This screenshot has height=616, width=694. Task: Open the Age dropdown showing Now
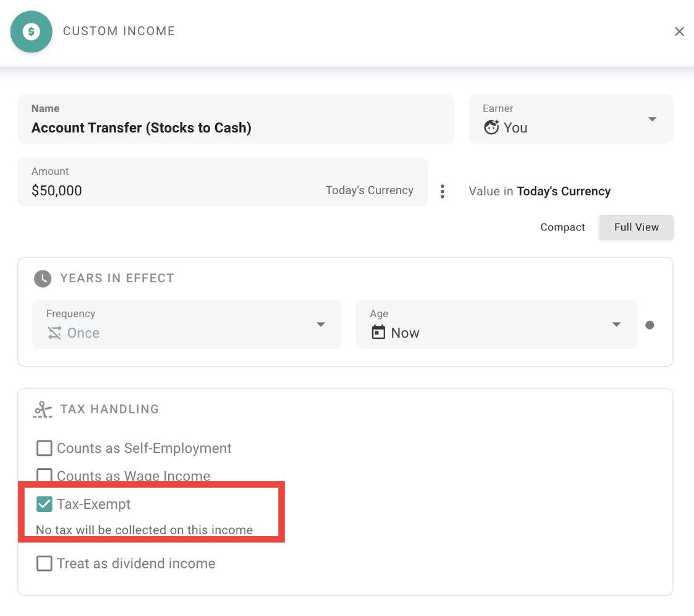[616, 324]
